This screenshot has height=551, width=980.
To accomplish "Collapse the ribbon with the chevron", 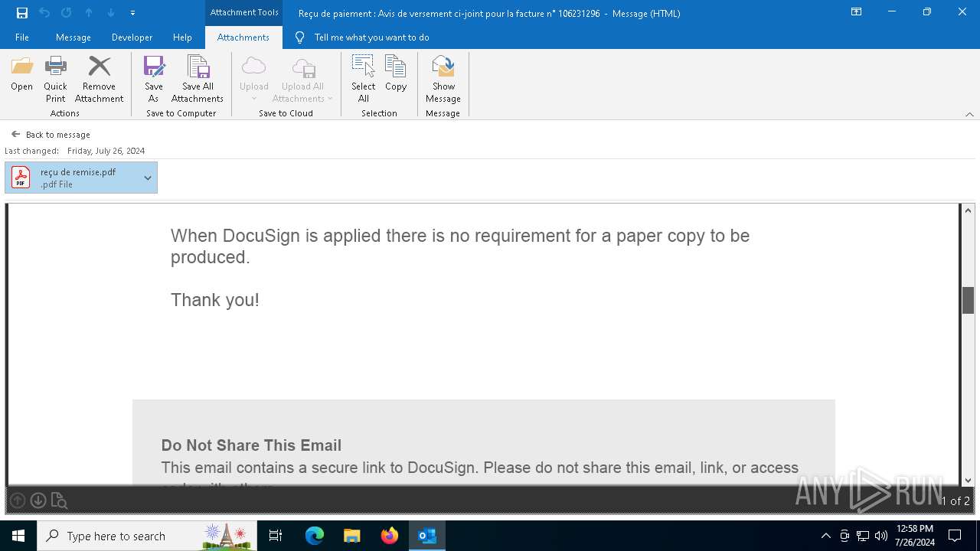I will coord(969,114).
